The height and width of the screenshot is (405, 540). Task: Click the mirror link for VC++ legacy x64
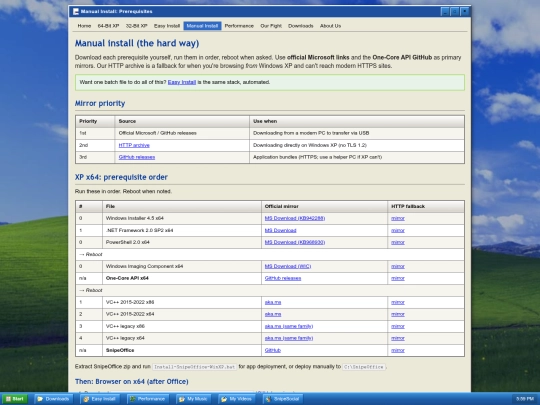click(398, 338)
